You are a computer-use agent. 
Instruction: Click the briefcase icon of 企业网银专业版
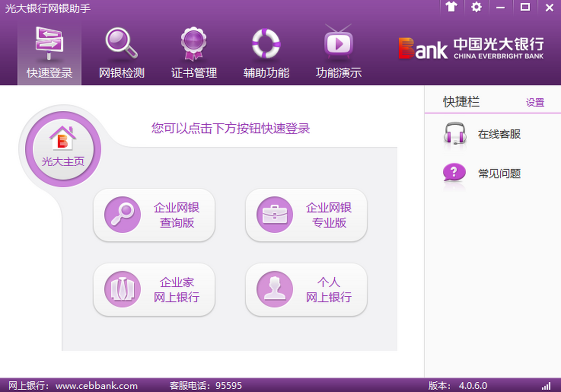[274, 214]
